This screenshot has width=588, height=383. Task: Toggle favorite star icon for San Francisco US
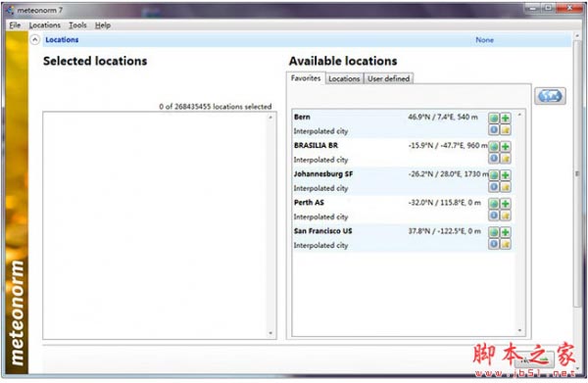point(506,244)
